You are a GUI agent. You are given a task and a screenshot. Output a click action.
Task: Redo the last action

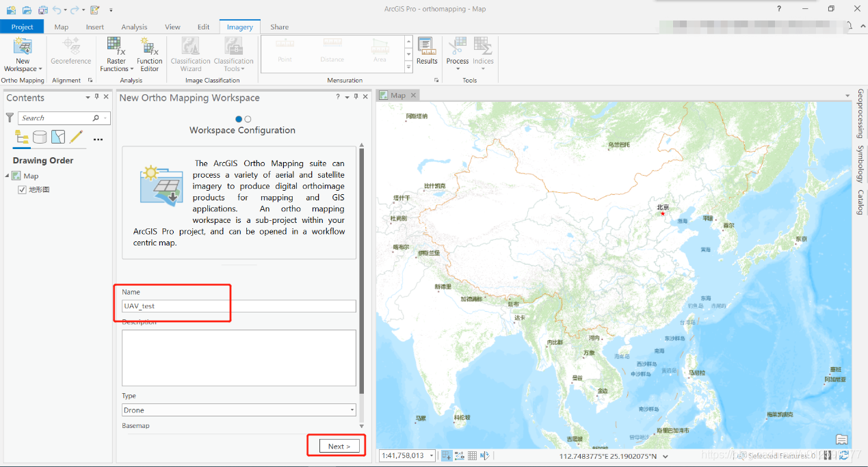point(74,10)
